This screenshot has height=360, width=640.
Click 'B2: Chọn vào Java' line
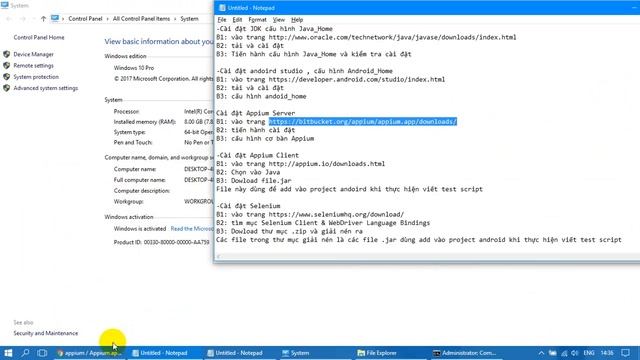(x=248, y=172)
